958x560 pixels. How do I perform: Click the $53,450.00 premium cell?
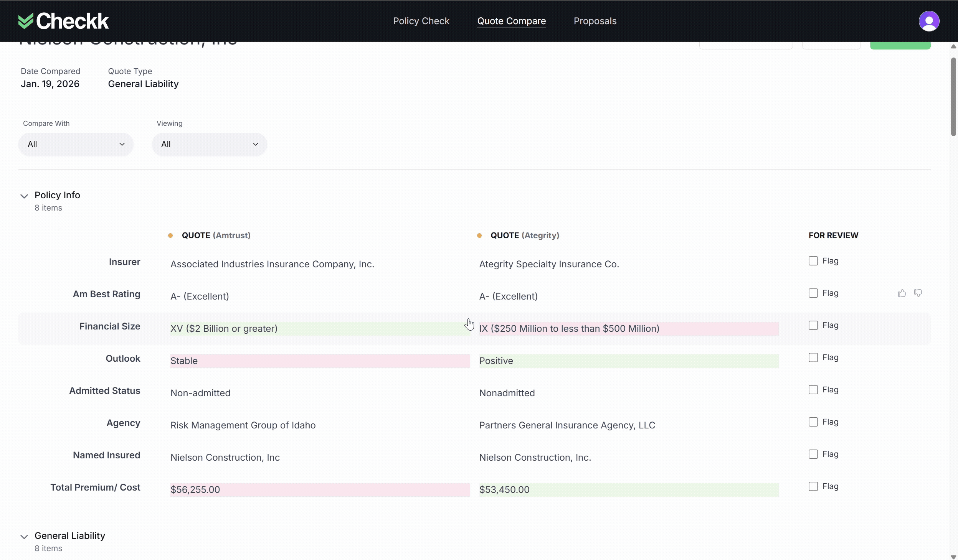[x=629, y=490]
